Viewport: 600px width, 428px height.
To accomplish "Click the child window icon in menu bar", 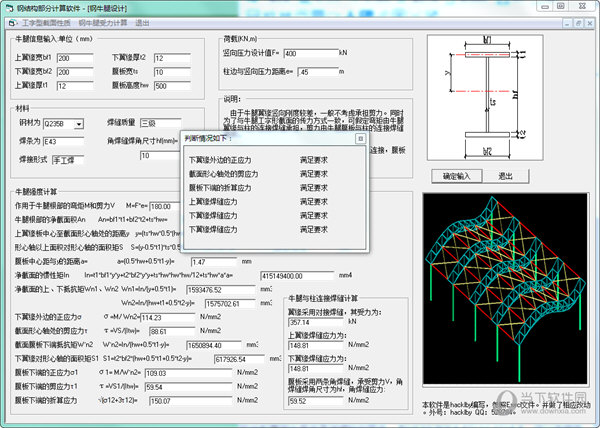I will [13, 23].
